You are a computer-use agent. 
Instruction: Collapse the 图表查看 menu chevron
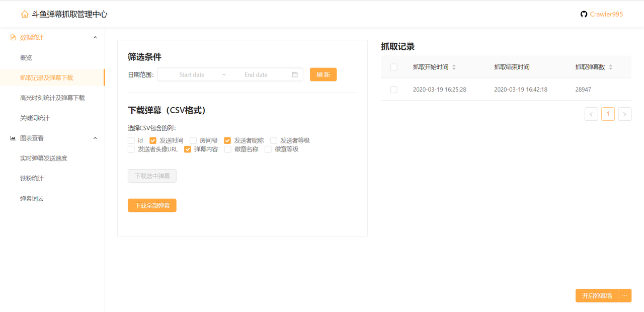pyautogui.click(x=95, y=138)
